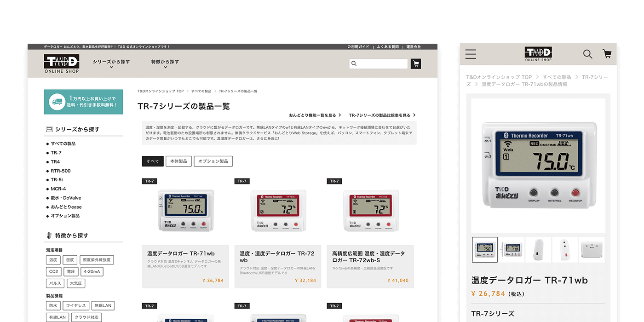The image size is (644, 322).
Task: Toggle the 無線LAN feature tag
Action: (x=103, y=305)
